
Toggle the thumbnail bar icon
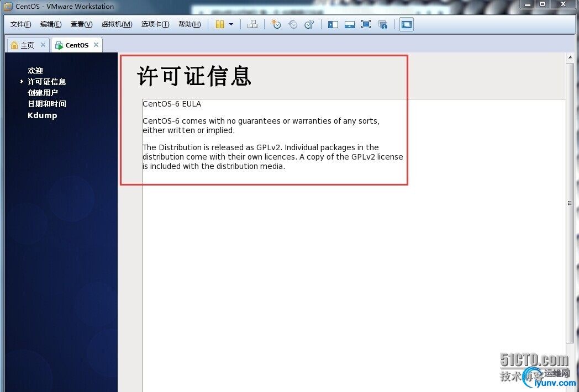coord(349,24)
